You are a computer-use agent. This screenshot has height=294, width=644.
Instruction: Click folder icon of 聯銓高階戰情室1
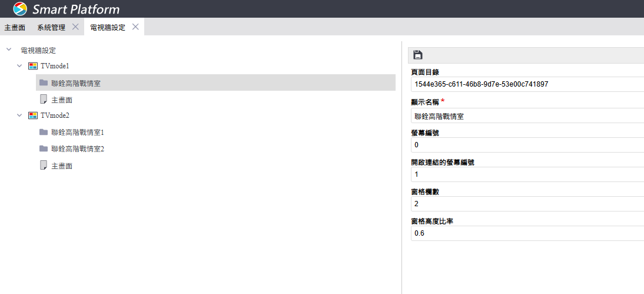click(44, 132)
